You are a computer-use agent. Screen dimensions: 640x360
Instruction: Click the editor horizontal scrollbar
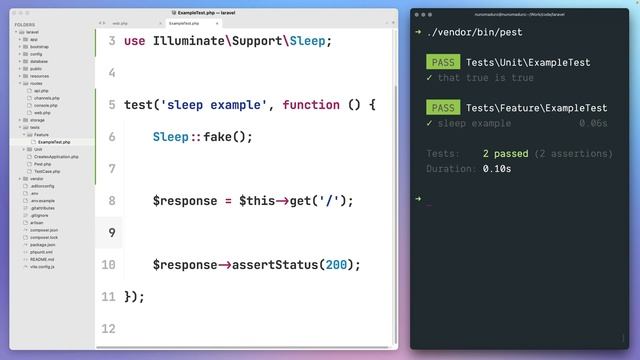click(x=242, y=348)
